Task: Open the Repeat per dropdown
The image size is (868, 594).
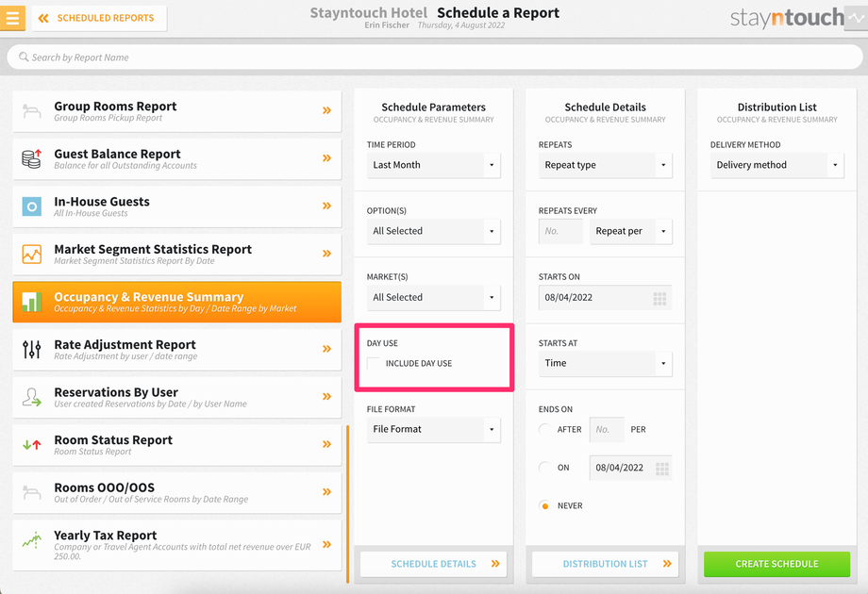Action: click(631, 231)
